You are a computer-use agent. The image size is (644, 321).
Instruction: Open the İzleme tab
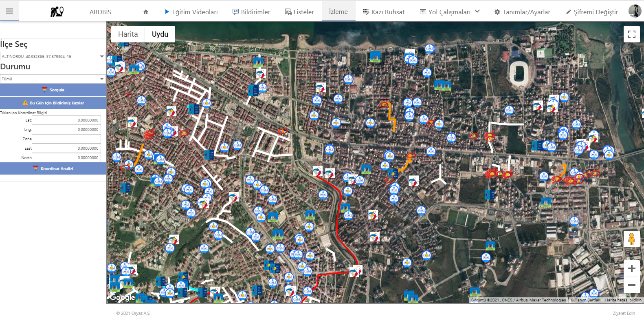[338, 11]
